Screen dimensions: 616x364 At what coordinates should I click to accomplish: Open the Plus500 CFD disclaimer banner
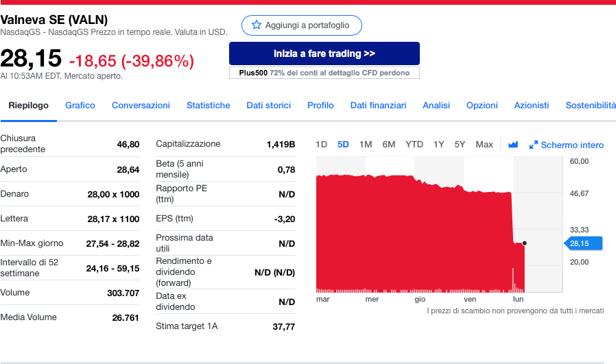click(324, 73)
